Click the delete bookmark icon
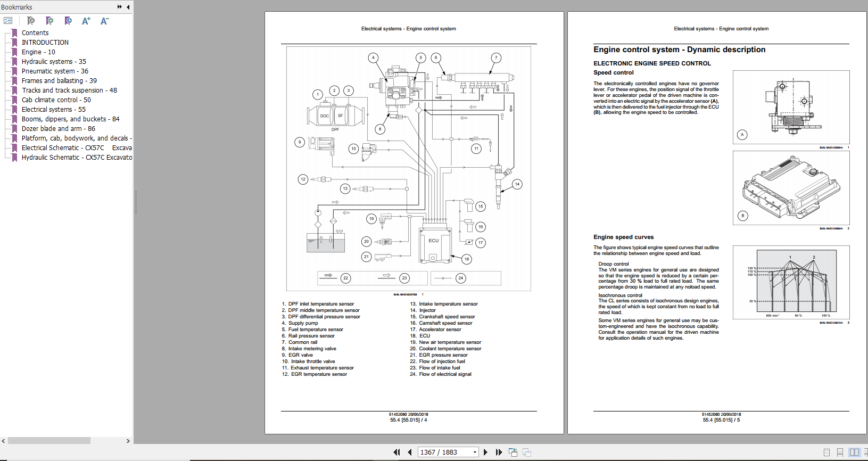Viewport: 868px width, 461px height. (x=31, y=21)
